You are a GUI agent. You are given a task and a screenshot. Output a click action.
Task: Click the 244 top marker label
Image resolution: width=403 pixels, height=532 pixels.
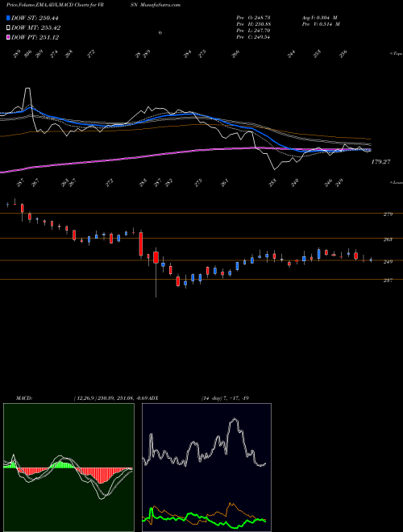pos(292,54)
